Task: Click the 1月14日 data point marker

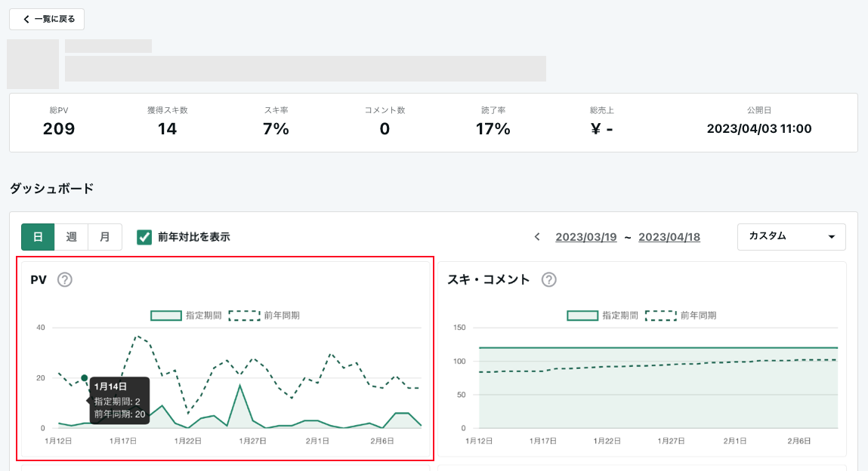Action: point(84,378)
